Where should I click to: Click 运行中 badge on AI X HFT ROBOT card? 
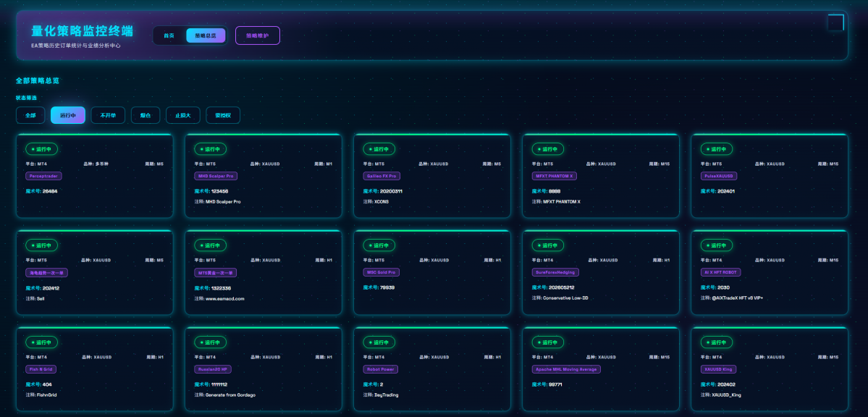pos(716,245)
